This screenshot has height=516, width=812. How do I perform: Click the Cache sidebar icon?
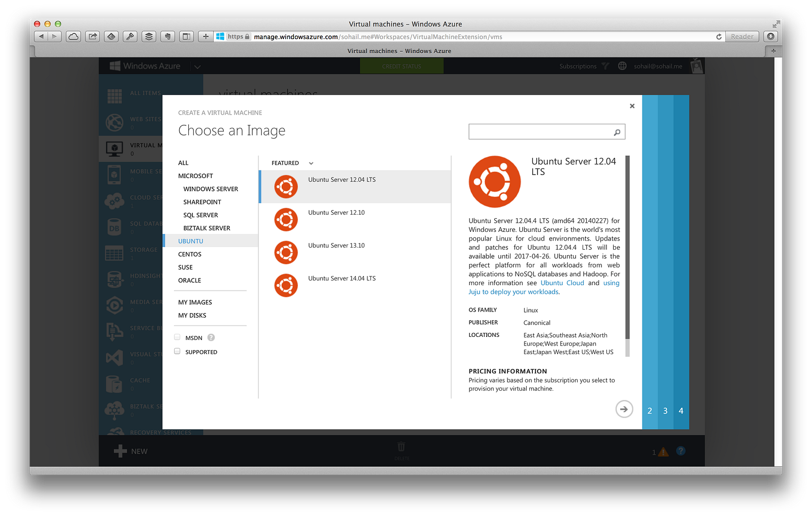[x=115, y=384]
